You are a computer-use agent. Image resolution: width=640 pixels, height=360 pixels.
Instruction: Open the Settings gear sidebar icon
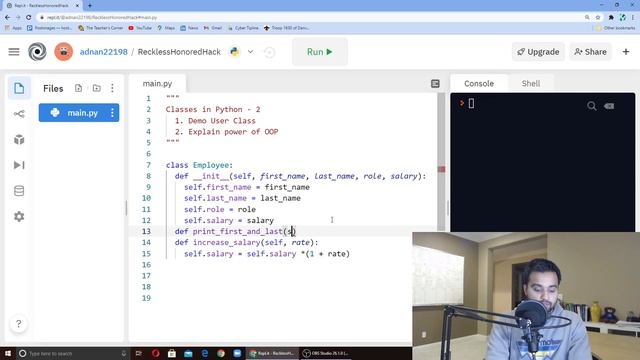tap(19, 216)
